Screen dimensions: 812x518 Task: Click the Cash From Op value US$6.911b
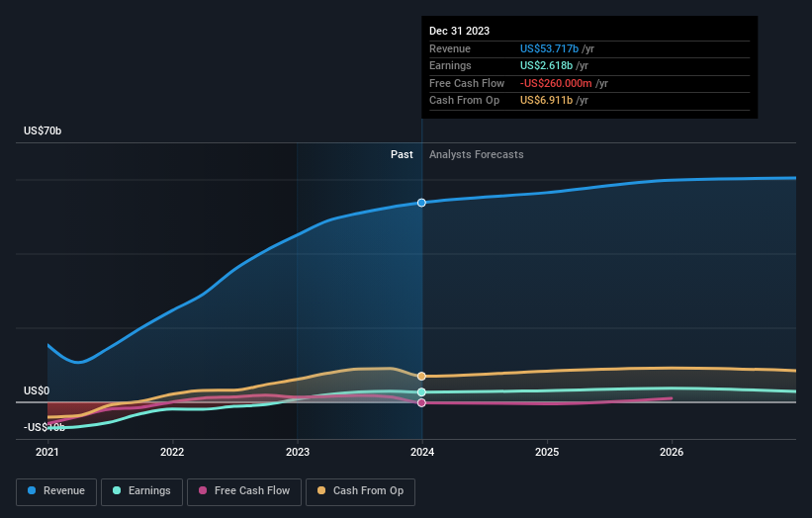coord(546,101)
